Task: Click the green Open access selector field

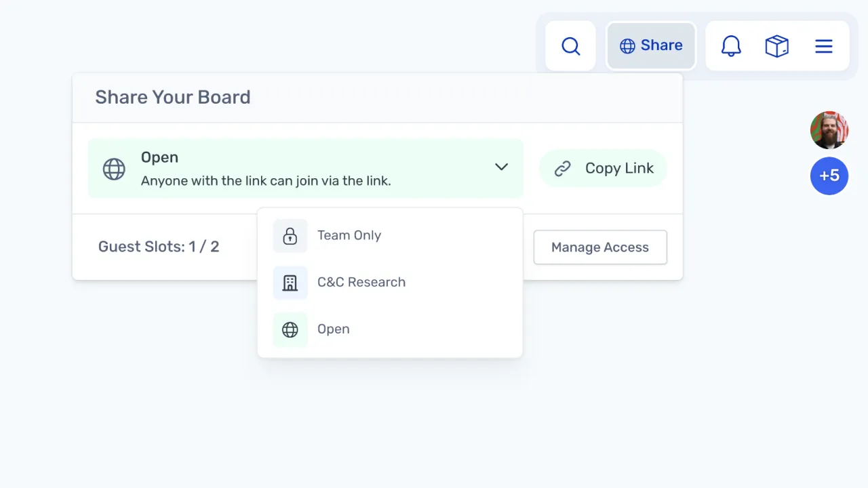Action: pos(305,168)
